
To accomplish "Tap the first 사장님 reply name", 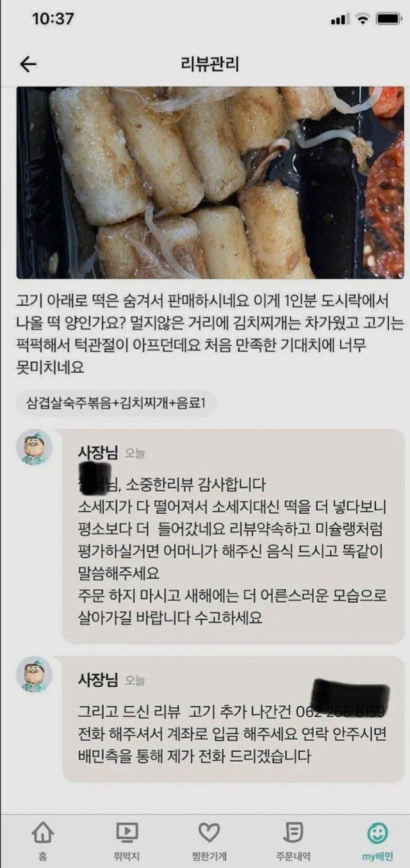I will (x=97, y=454).
